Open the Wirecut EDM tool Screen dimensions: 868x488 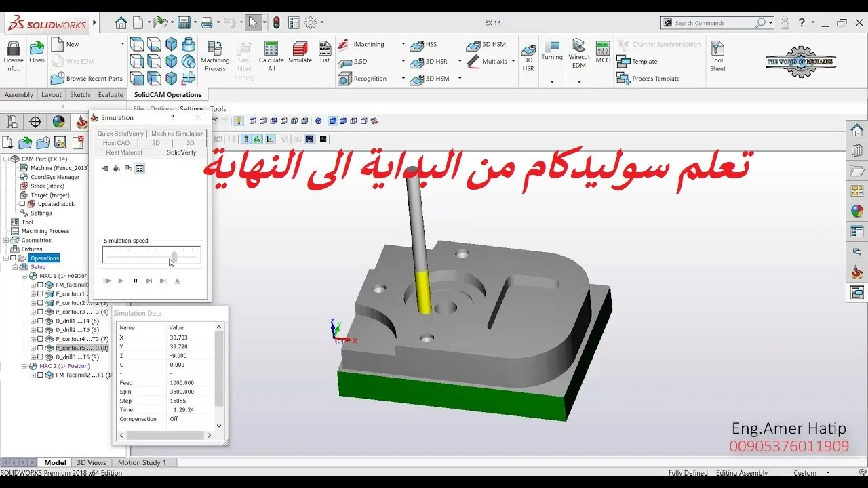579,54
